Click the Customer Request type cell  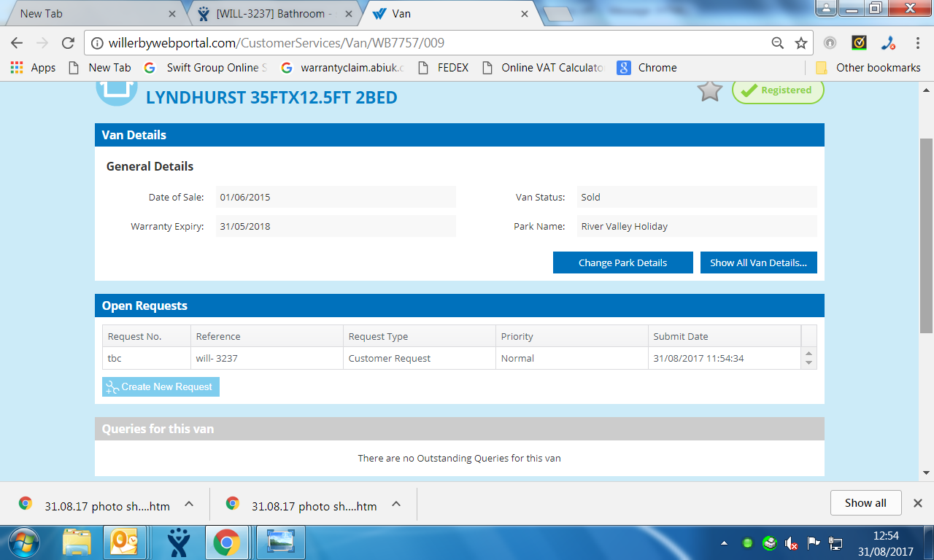(420, 358)
